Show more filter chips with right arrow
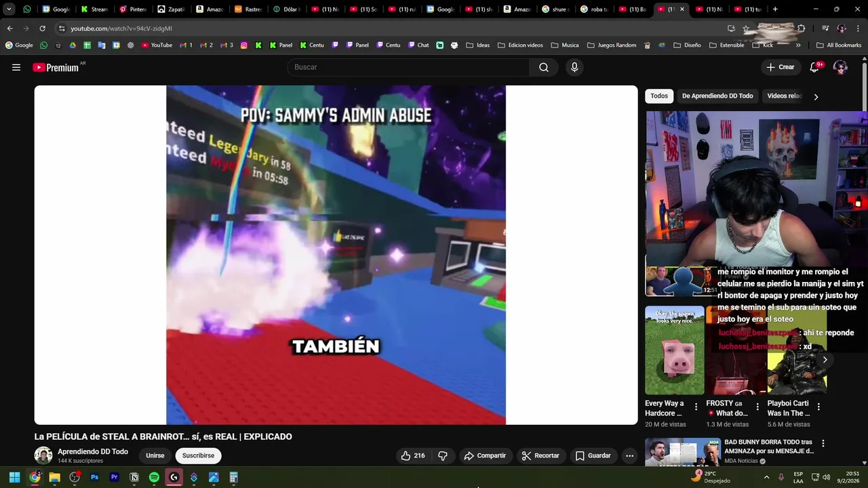The width and height of the screenshot is (868, 488). point(816,97)
